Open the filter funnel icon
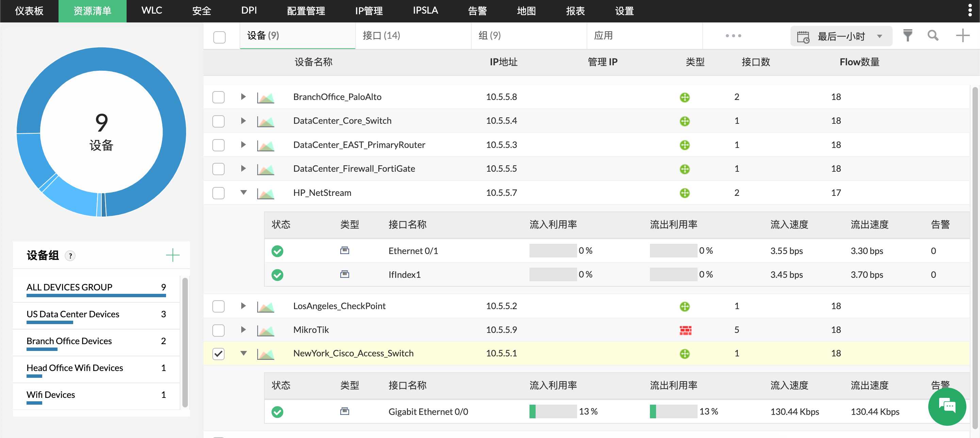Viewport: 980px width, 438px height. pos(908,36)
